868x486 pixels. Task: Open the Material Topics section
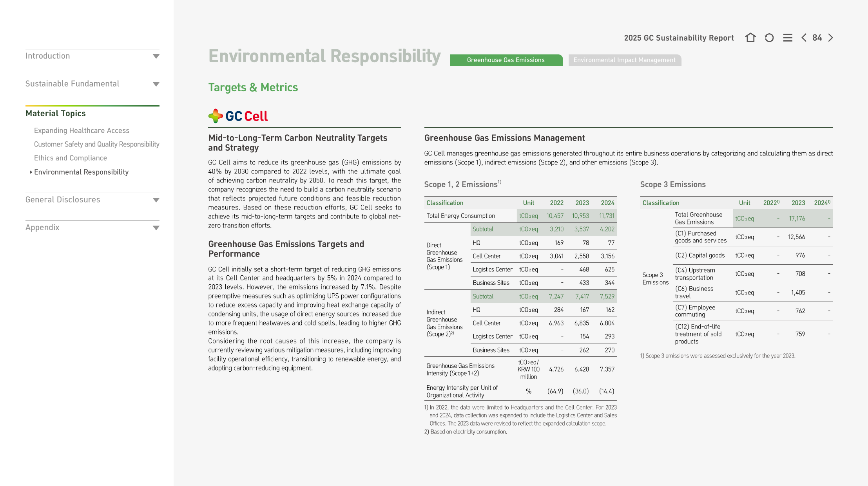[x=56, y=113]
